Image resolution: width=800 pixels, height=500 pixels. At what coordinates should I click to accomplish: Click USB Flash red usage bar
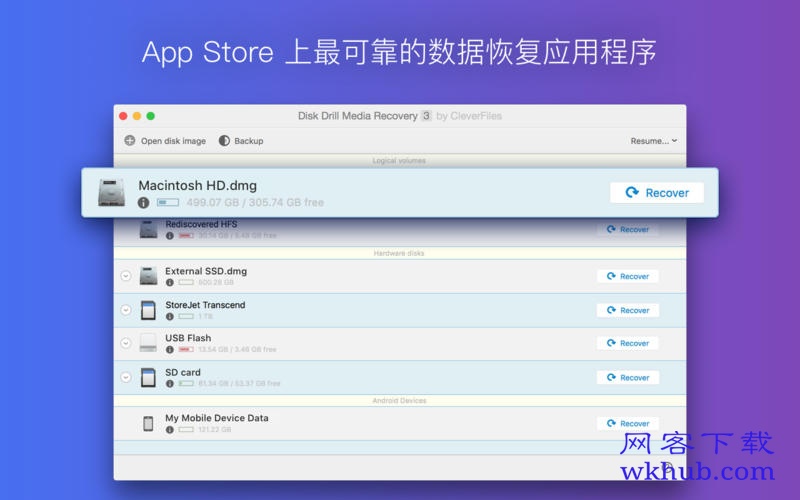[x=186, y=349]
